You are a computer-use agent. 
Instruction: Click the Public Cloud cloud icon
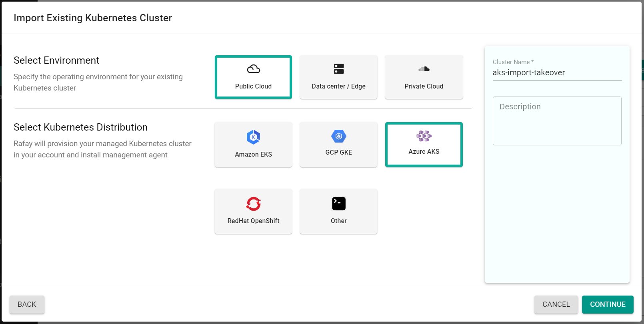pyautogui.click(x=253, y=69)
